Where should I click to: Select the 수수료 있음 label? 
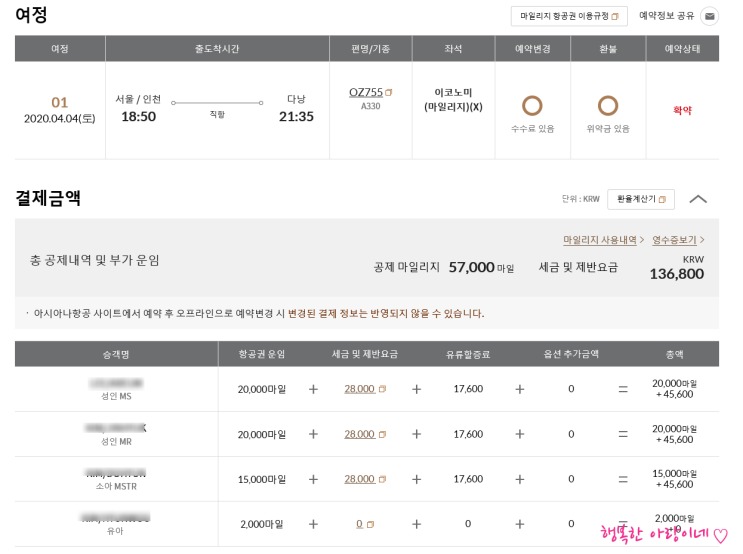point(533,129)
